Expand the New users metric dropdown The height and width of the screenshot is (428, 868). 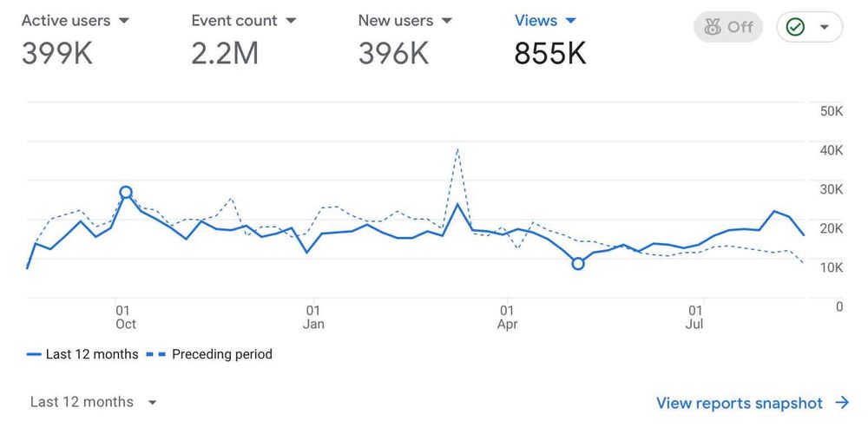(447, 20)
